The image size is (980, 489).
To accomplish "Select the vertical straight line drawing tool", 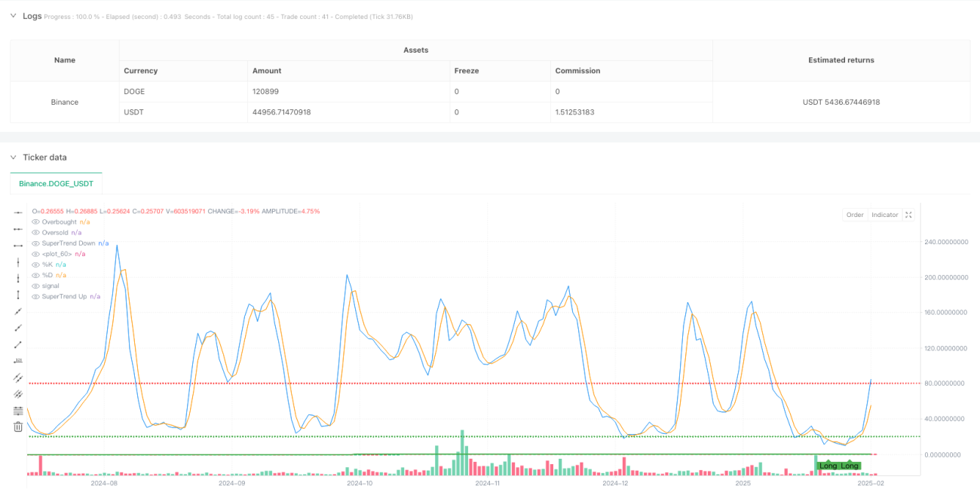I will click(x=18, y=261).
